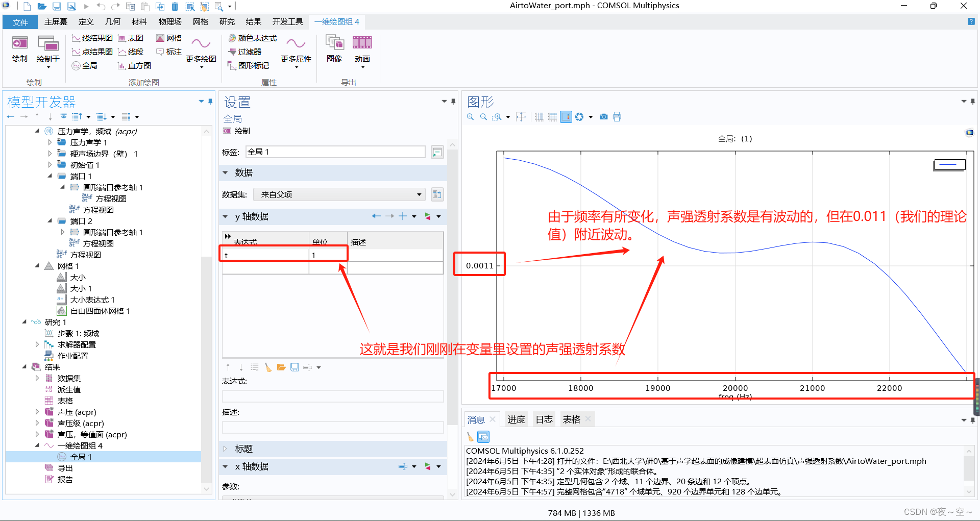The height and width of the screenshot is (521, 980).
Task: Open the 更多绘图 dropdown
Action: coord(201,52)
